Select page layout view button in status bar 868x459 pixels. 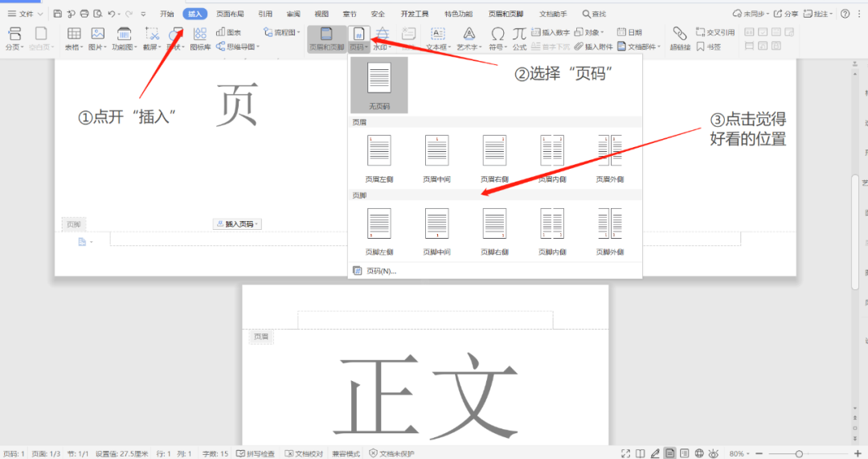[x=669, y=453]
